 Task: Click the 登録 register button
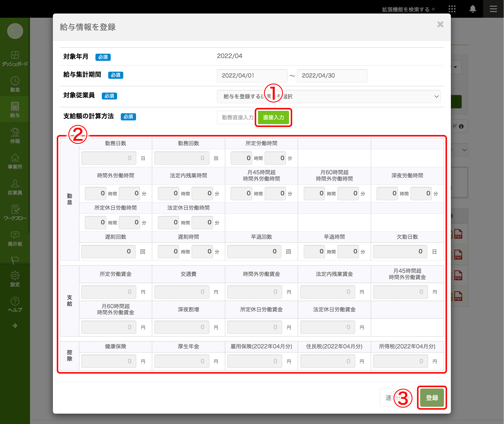tap(432, 398)
